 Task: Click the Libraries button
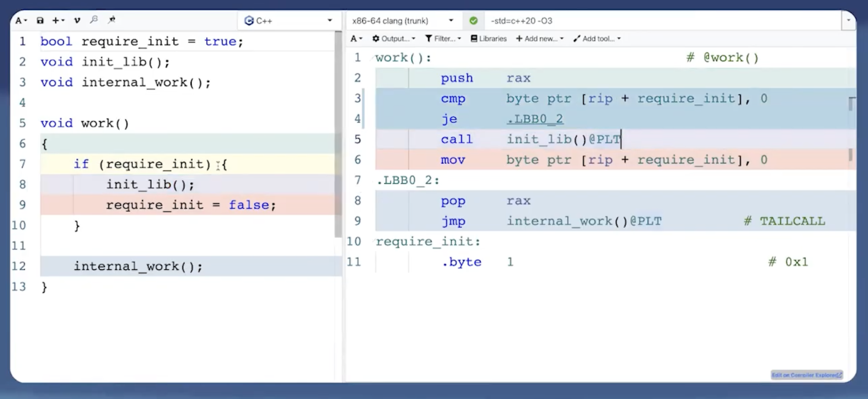point(489,39)
